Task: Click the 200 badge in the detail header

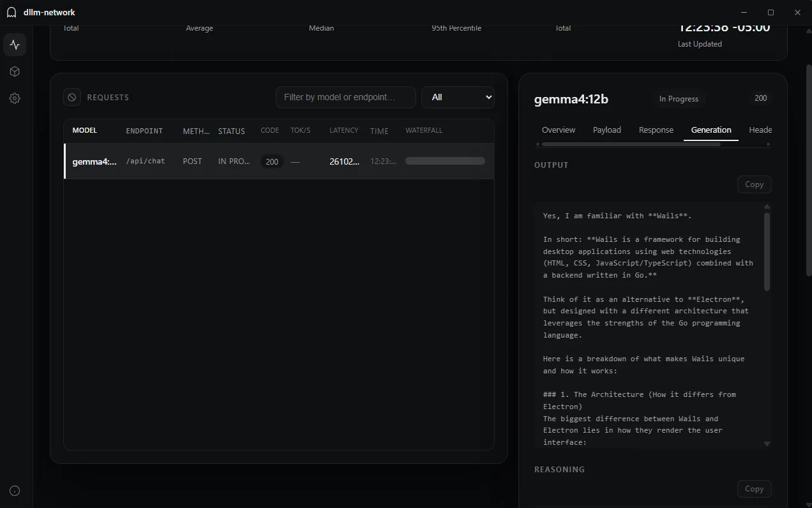Action: (x=760, y=98)
